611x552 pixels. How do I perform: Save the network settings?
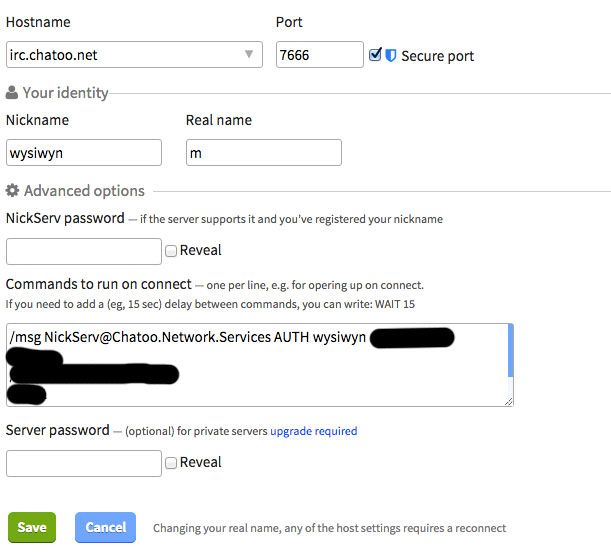pyautogui.click(x=32, y=527)
